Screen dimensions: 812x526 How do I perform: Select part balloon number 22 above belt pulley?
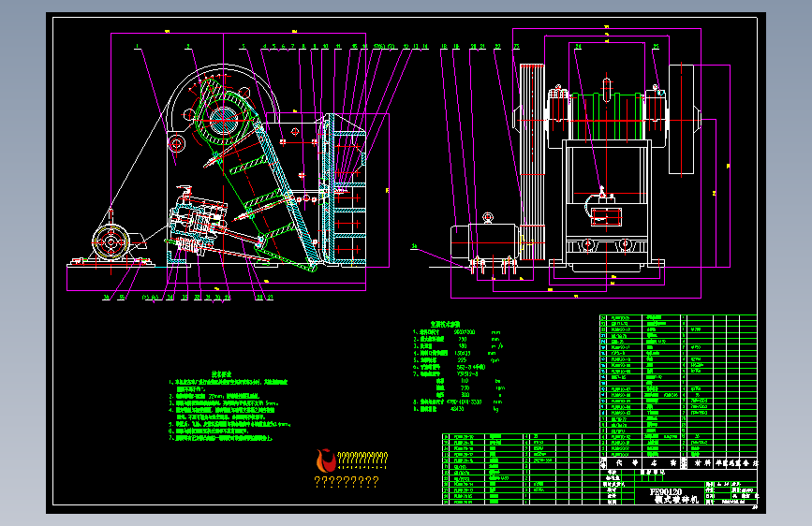point(497,47)
